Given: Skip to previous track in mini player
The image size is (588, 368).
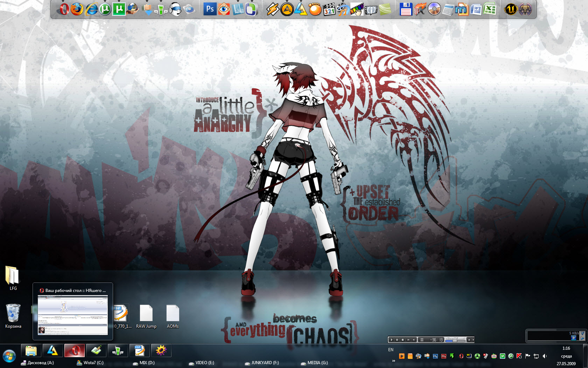Looking at the screenshot, I should tap(408, 340).
